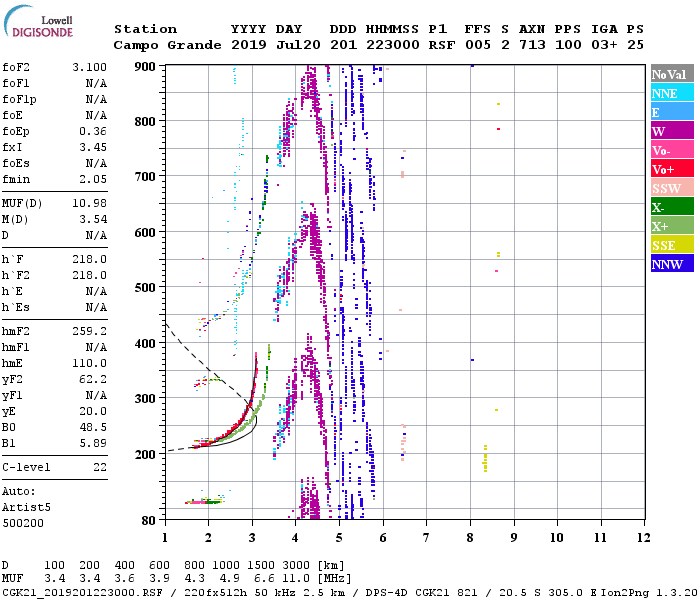Screen dimensions: 700x600
Task: Click the SSE legend color box
Action: click(672, 245)
